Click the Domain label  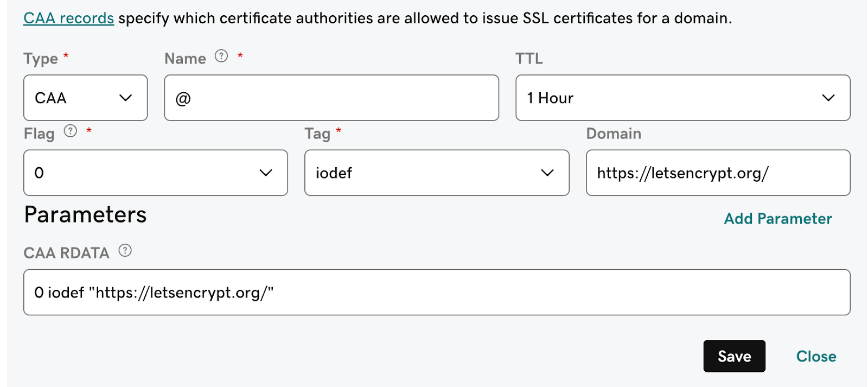pos(614,134)
